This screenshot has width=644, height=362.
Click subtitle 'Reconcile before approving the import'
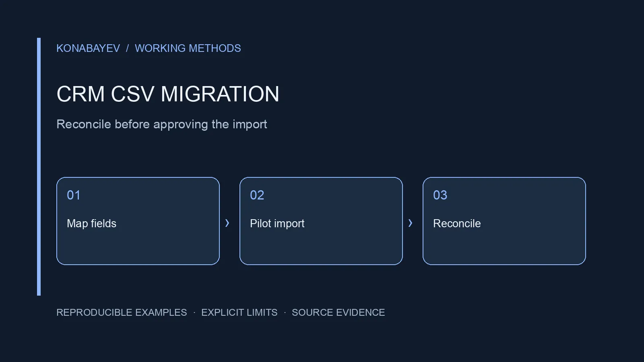(x=162, y=124)
